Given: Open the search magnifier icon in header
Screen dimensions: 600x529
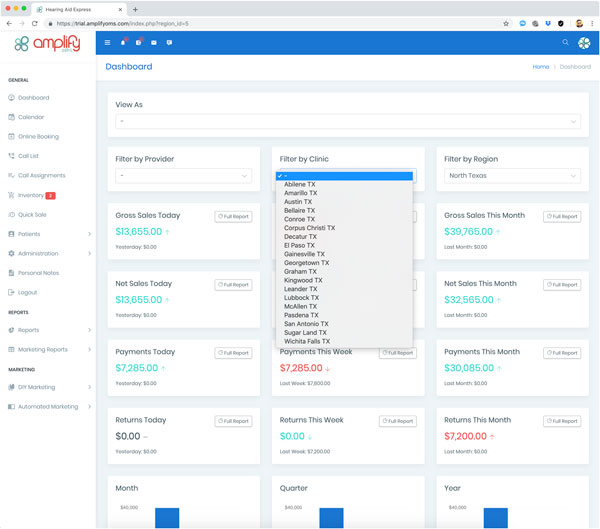Looking at the screenshot, I should tap(565, 43).
